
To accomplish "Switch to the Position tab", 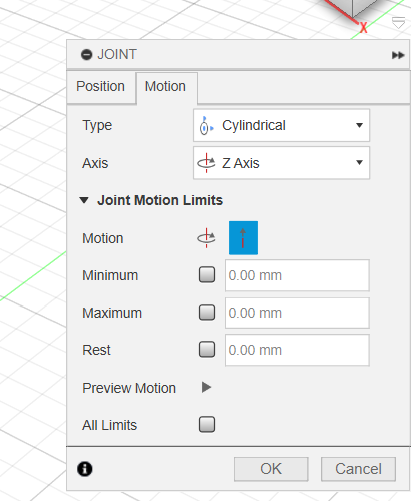I will tap(101, 86).
